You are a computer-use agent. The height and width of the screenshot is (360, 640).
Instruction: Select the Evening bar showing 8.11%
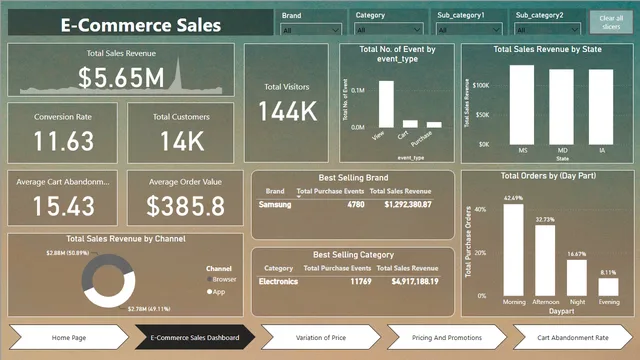pyautogui.click(x=609, y=287)
